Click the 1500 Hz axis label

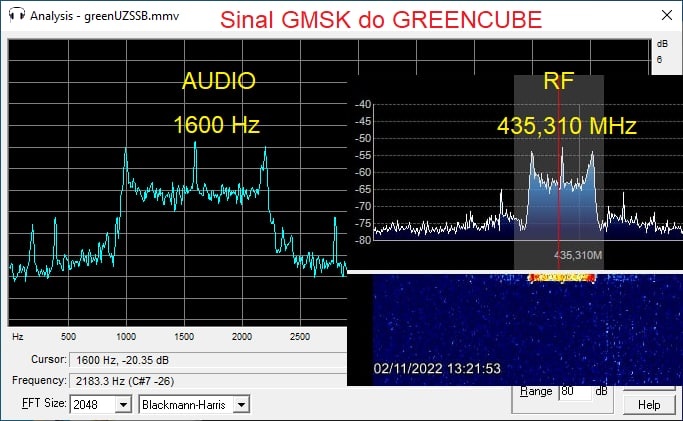tap(184, 337)
